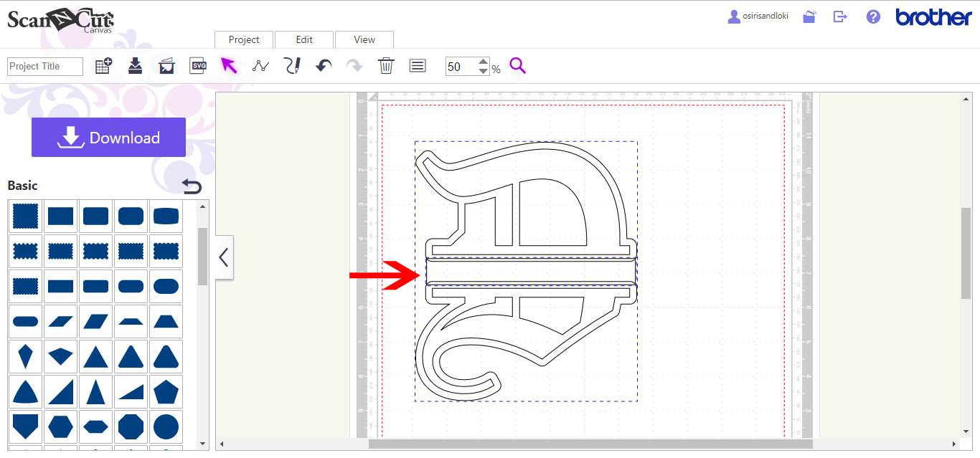The image size is (980, 458).
Task: Open the saved projects folder icon
Action: click(809, 16)
